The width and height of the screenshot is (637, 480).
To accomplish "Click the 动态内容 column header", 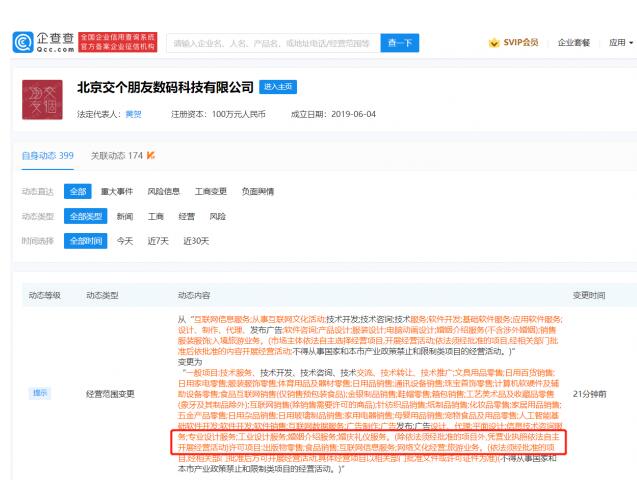I will [194, 295].
